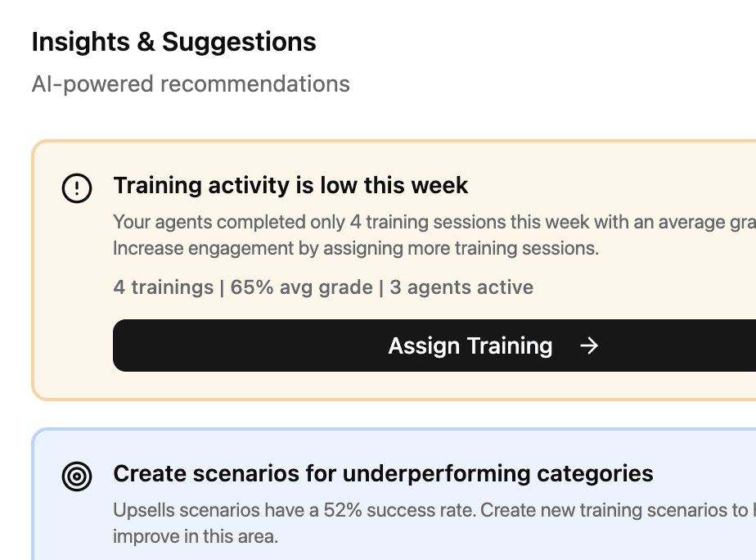Click the '3 agents active' stat
The width and height of the screenshot is (756, 560).
[461, 287]
